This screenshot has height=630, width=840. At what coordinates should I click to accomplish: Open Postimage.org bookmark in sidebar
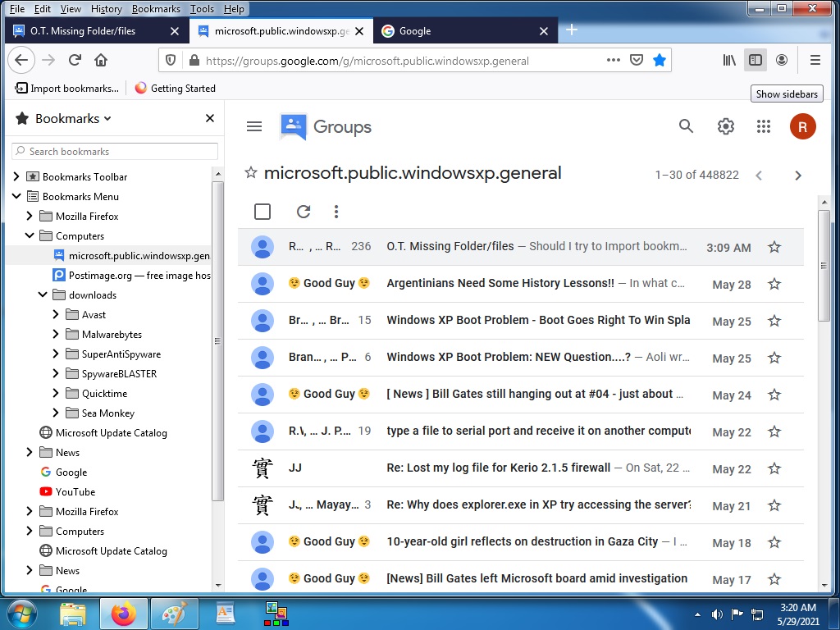[x=131, y=276]
